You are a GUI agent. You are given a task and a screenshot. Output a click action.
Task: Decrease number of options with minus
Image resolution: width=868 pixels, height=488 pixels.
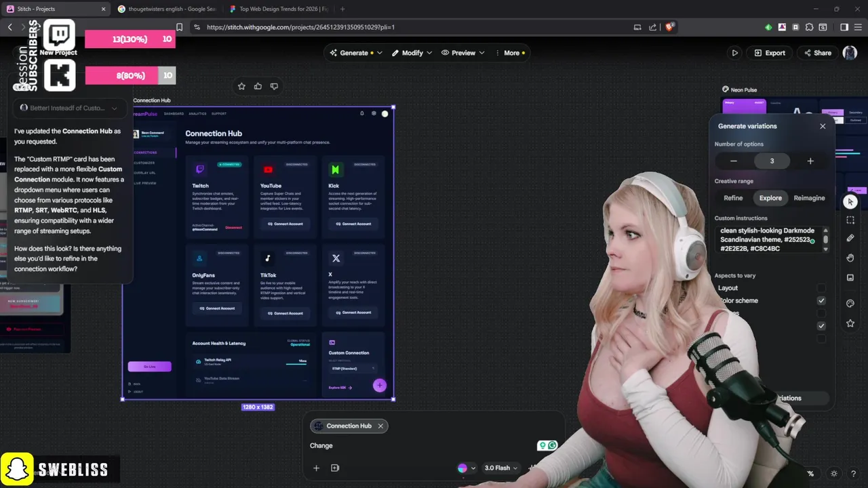(x=733, y=161)
